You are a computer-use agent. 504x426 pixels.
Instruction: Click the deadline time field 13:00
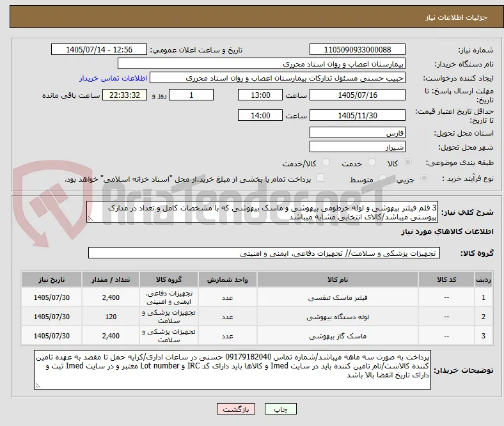260,95
